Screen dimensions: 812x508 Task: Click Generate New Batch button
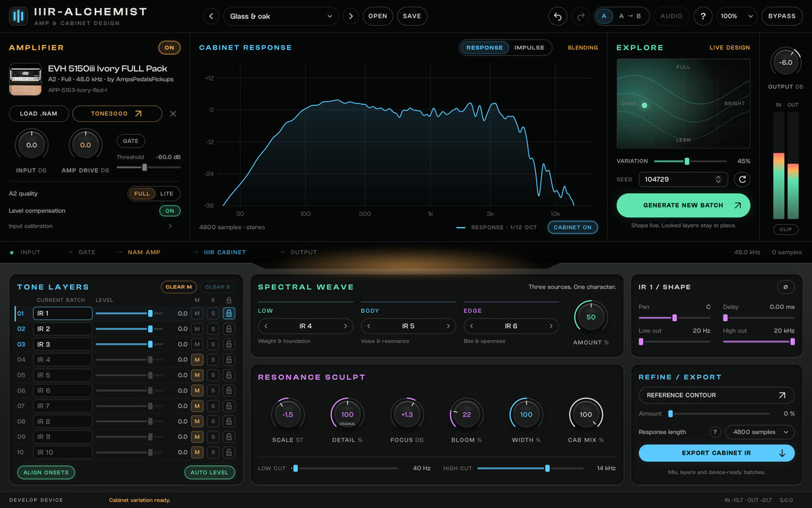(x=683, y=205)
